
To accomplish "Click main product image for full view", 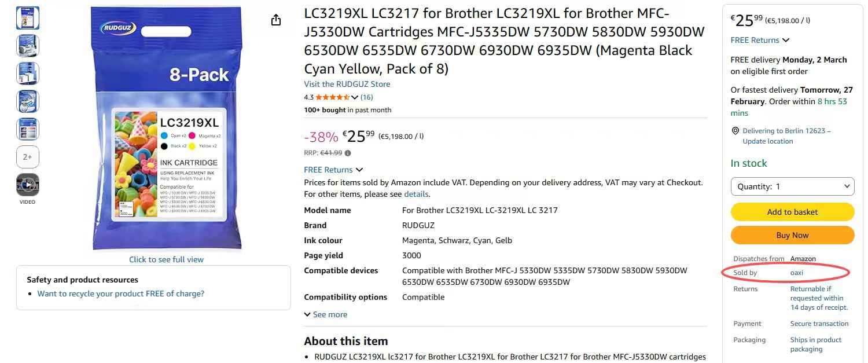I will (166, 129).
